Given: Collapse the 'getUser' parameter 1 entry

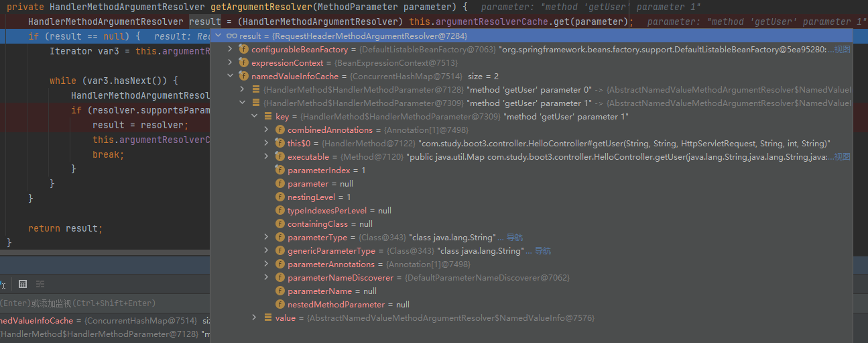Looking at the screenshot, I should coord(243,103).
